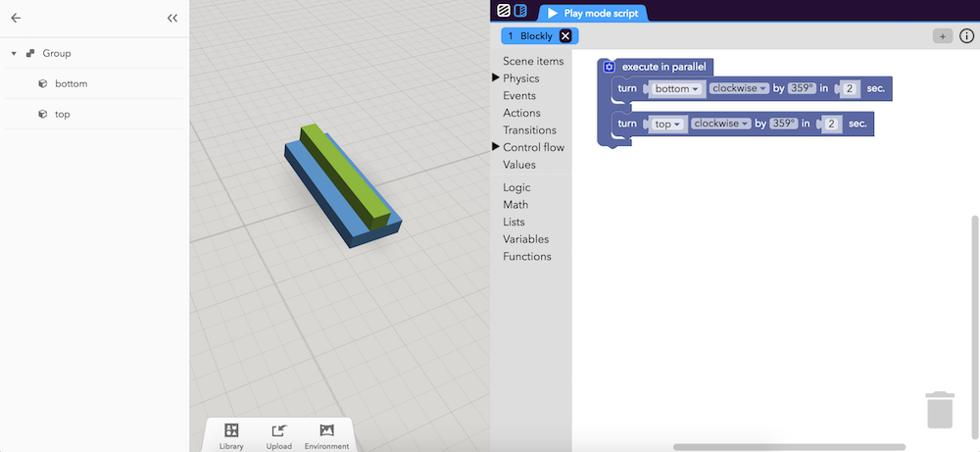Open the Environment settings
Viewport: 980px width, 452px height.
(x=326, y=435)
